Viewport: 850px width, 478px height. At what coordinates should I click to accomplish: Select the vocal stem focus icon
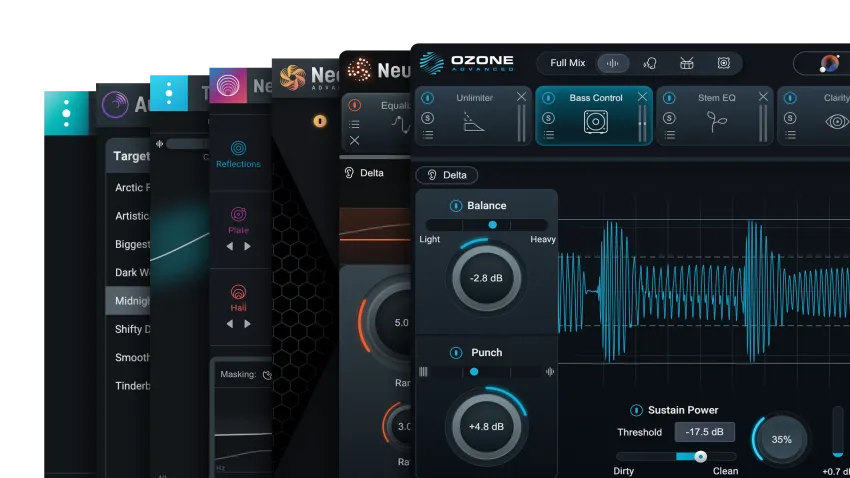[650, 63]
